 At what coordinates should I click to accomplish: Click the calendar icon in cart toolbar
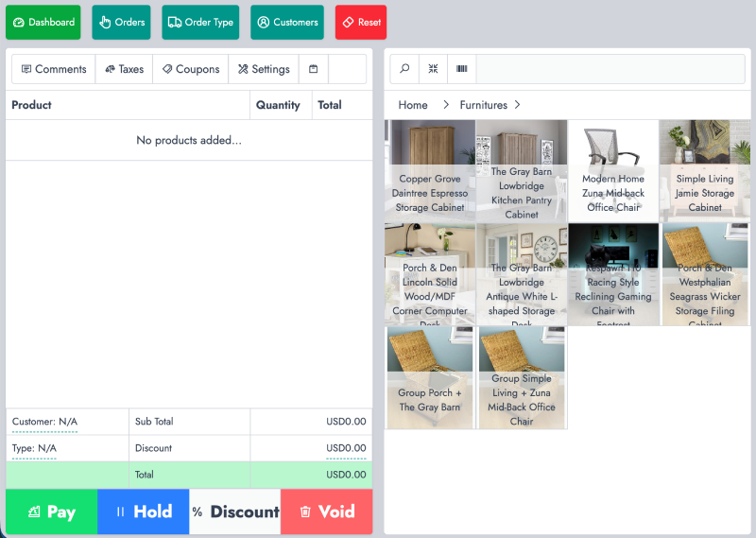(314, 69)
